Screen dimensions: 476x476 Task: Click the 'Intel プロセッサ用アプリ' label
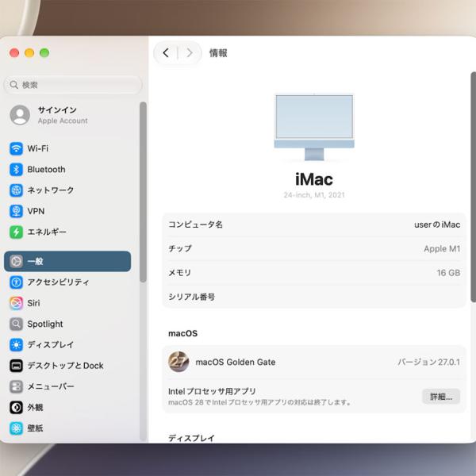tap(212, 391)
